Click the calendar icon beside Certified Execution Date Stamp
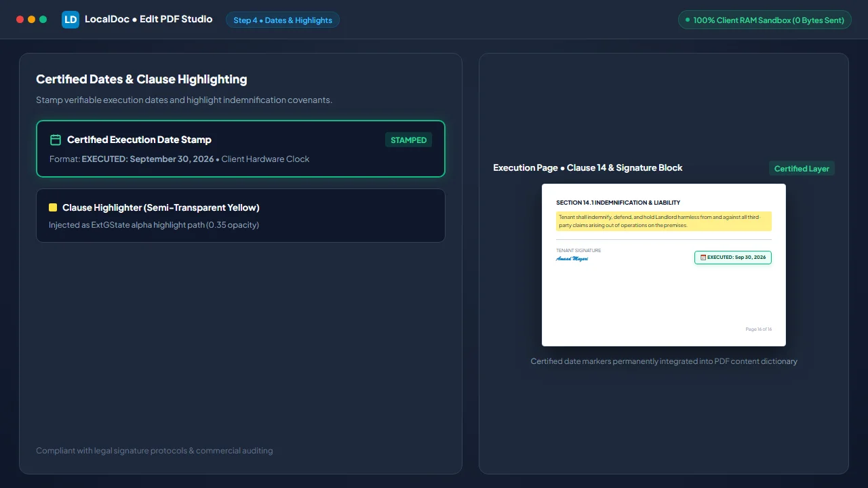 click(56, 140)
